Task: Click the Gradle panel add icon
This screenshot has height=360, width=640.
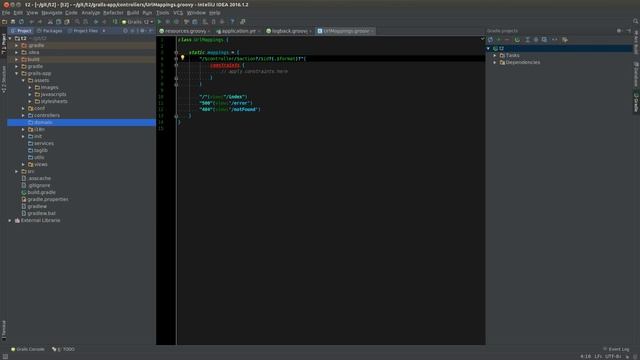Action: (498, 40)
